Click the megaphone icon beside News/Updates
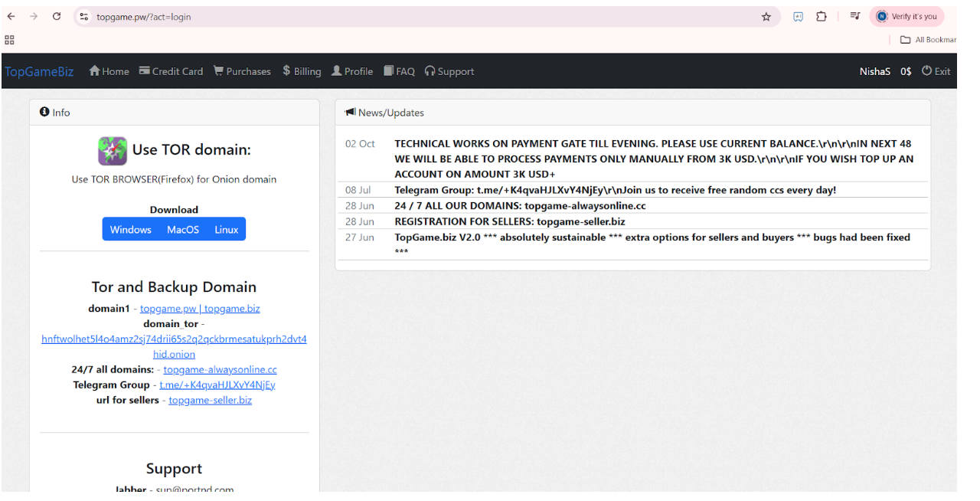 point(351,112)
